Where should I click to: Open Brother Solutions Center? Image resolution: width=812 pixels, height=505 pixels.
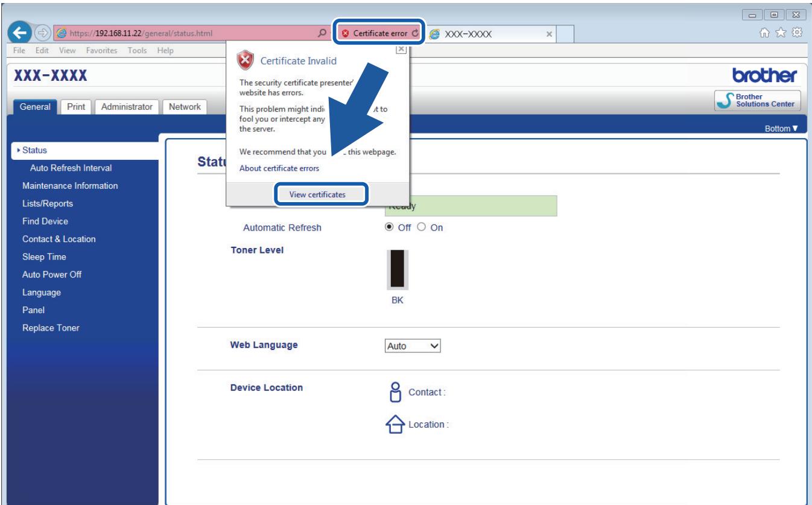tap(758, 100)
